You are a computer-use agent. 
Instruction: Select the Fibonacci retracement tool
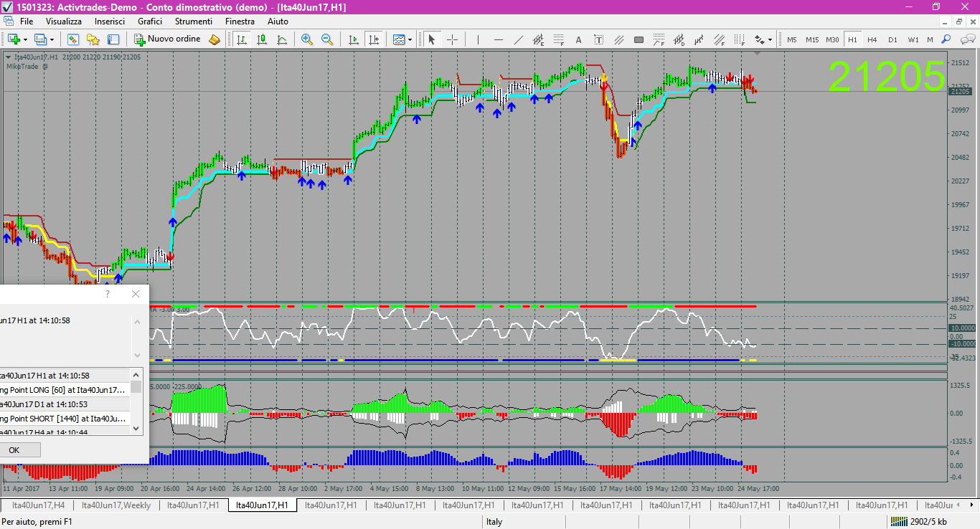558,39
